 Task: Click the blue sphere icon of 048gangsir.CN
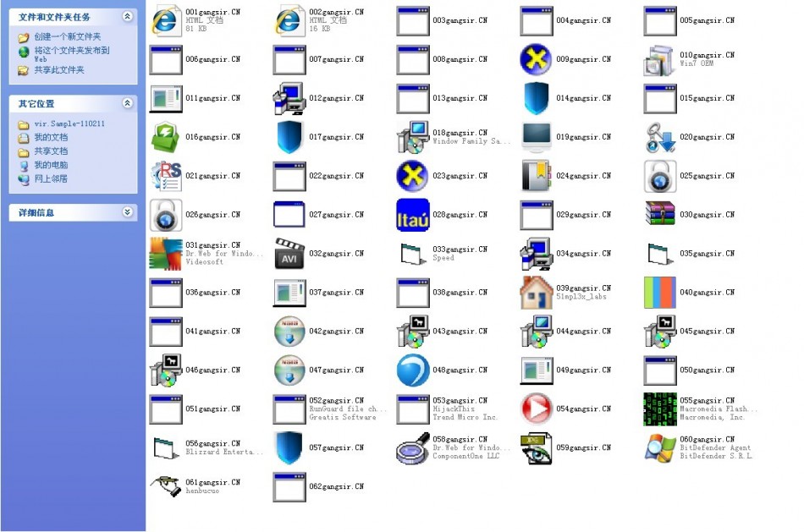tap(413, 370)
